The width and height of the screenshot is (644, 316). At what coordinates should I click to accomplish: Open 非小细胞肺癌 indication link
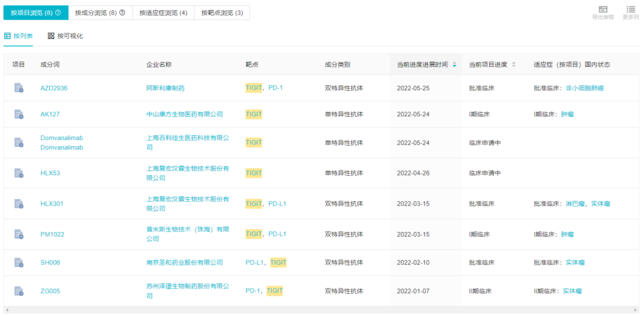[585, 88]
